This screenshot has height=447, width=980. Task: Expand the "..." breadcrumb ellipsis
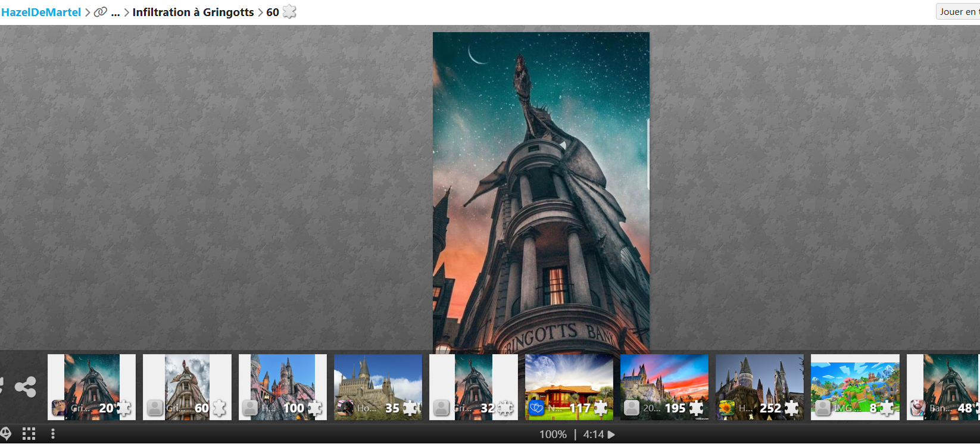pyautogui.click(x=116, y=12)
